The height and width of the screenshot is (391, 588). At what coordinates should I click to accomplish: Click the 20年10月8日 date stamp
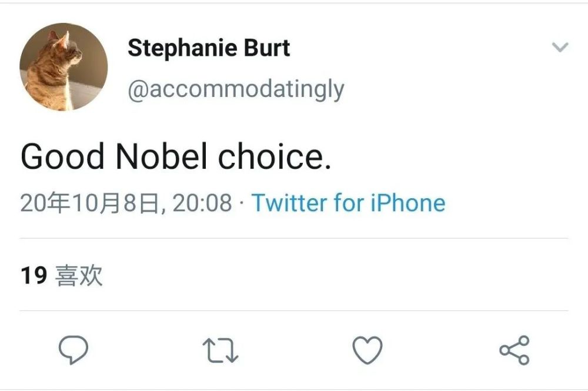click(x=89, y=203)
